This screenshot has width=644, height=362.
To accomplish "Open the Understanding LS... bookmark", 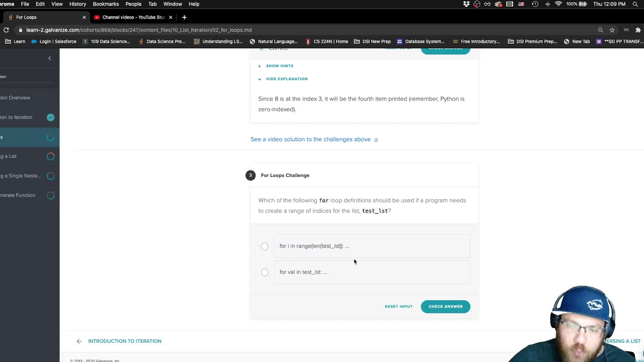I will (218, 41).
